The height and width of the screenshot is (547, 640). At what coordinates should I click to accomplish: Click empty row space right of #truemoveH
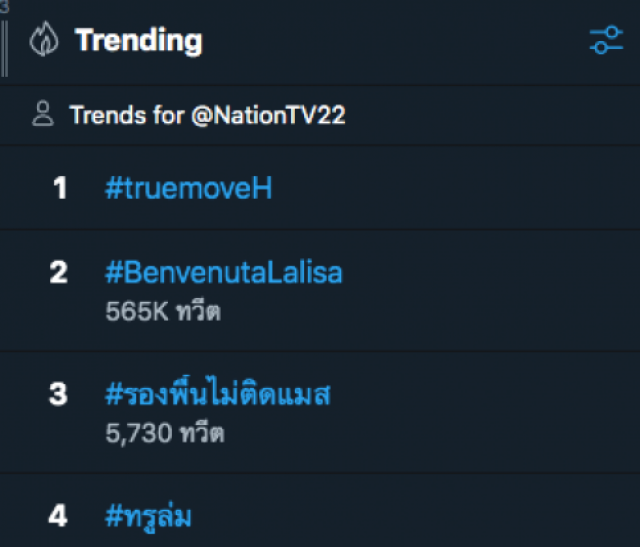(x=450, y=188)
